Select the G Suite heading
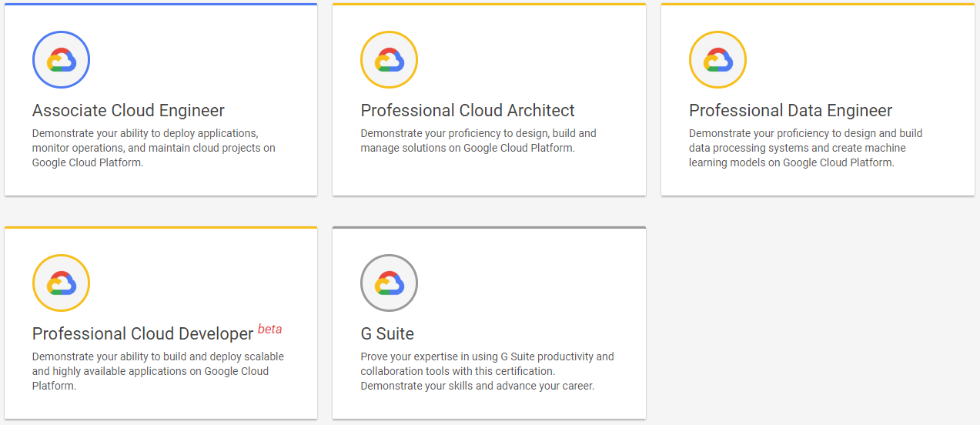The height and width of the screenshot is (425, 980). (387, 333)
